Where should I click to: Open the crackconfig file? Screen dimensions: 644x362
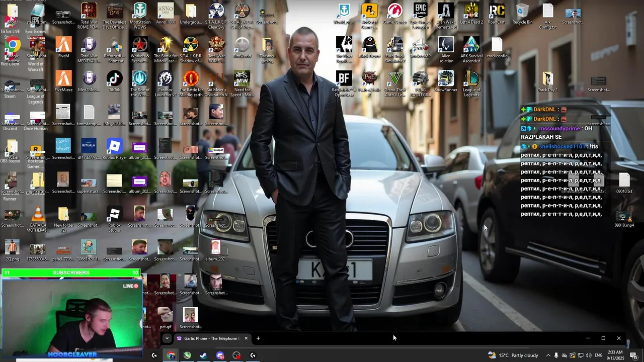(x=497, y=48)
